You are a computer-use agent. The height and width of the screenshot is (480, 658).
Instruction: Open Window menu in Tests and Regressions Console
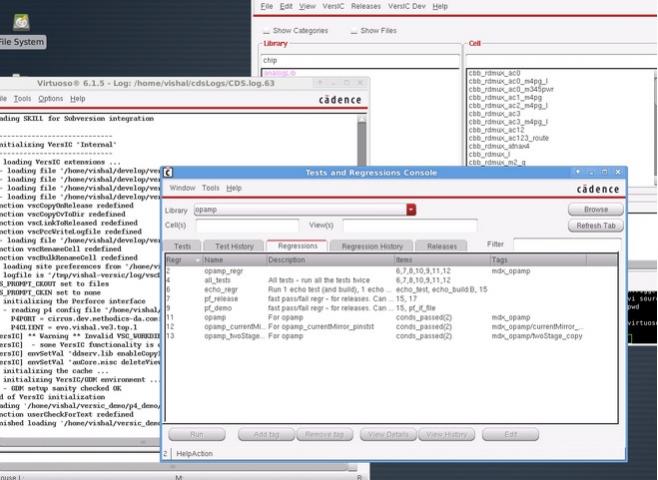pos(182,188)
